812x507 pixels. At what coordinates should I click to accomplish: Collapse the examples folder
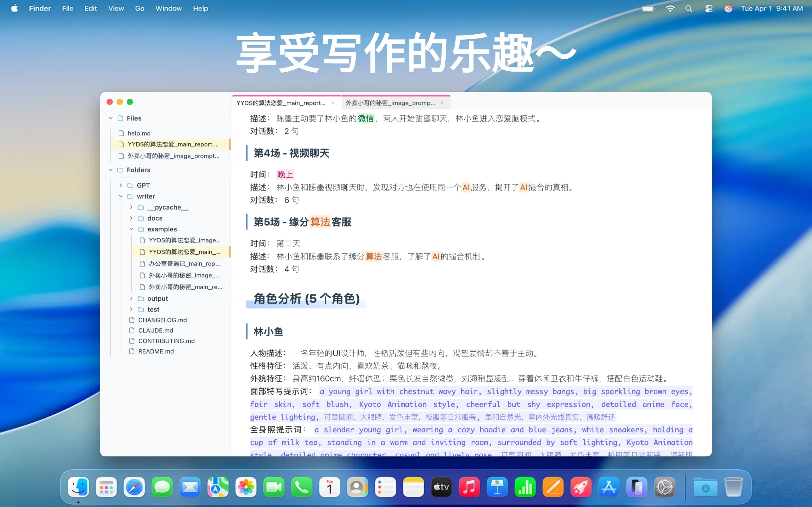(x=131, y=229)
